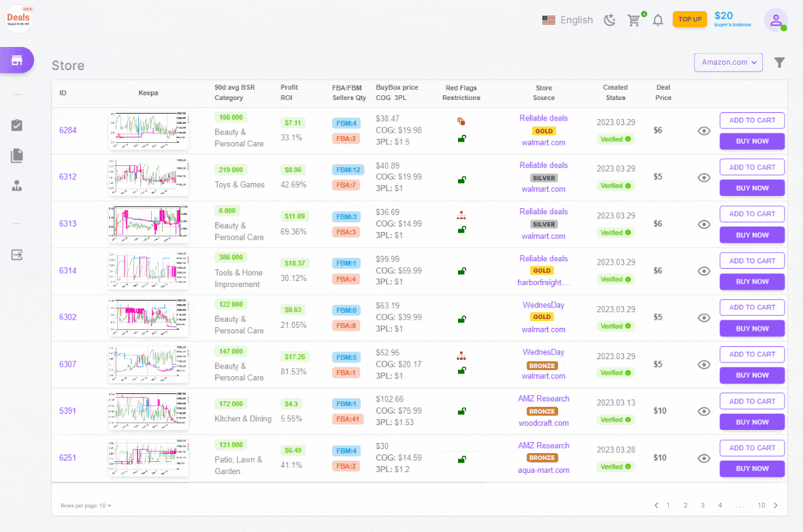This screenshot has width=803, height=532.
Task: Click the TOP UP button
Action: [x=690, y=20]
